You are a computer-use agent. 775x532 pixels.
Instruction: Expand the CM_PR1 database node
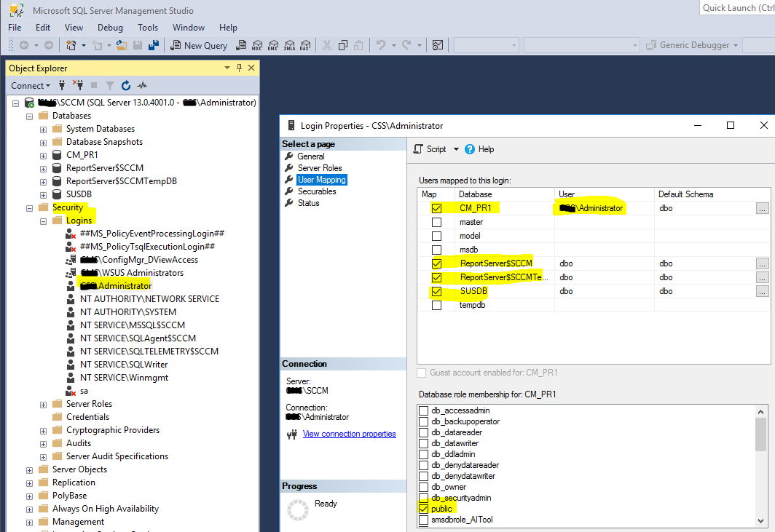pos(44,156)
